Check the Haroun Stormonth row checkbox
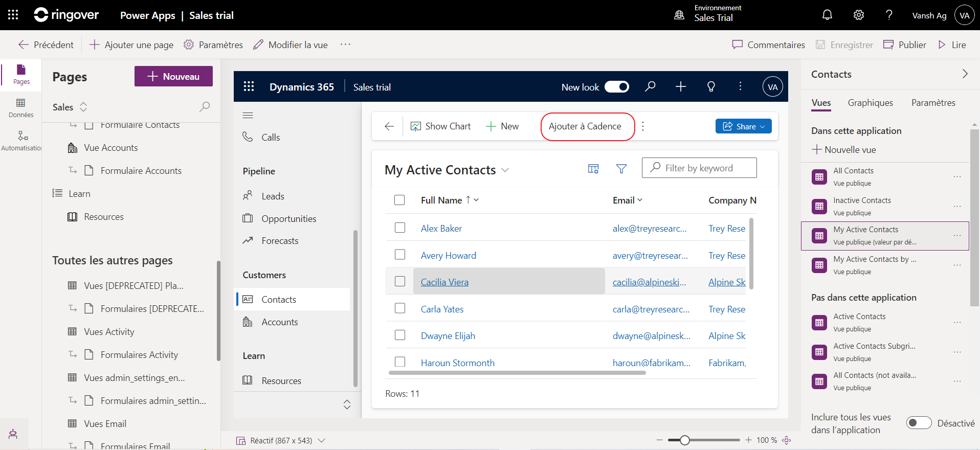 [x=400, y=362]
